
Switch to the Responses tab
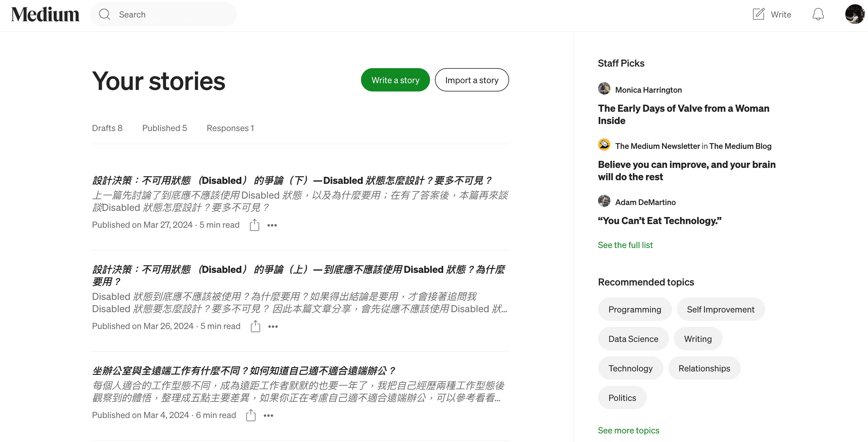coord(230,128)
